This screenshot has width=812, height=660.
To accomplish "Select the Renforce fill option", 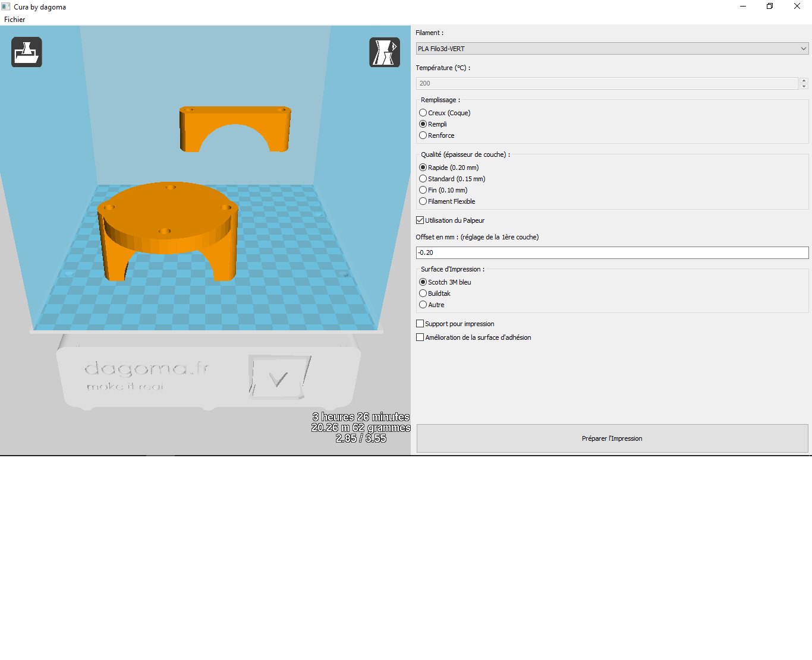I will point(437,135).
